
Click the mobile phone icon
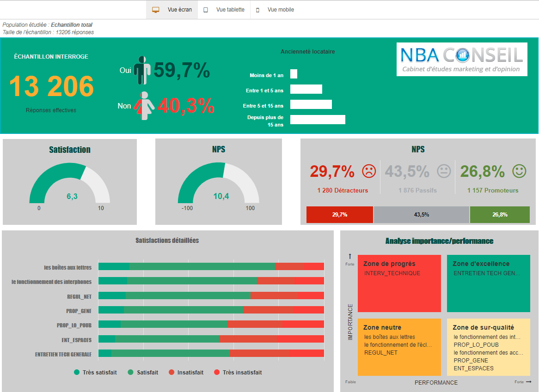coord(257,10)
